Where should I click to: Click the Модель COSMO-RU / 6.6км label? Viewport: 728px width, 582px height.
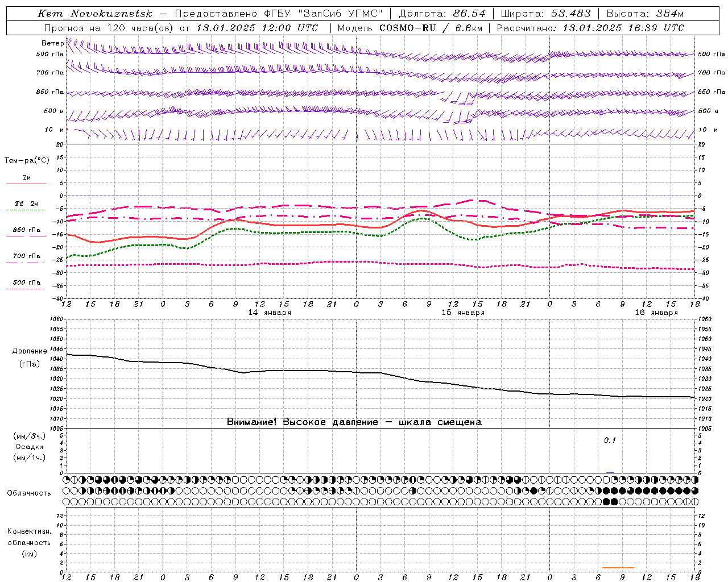pyautogui.click(x=409, y=28)
